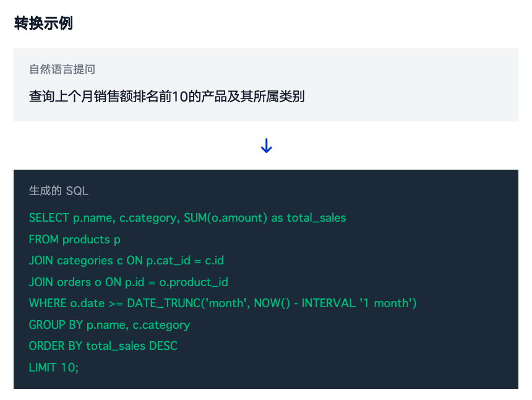The width and height of the screenshot is (532, 400).
Task: Click the LIMIT 10; line
Action: [x=54, y=367]
